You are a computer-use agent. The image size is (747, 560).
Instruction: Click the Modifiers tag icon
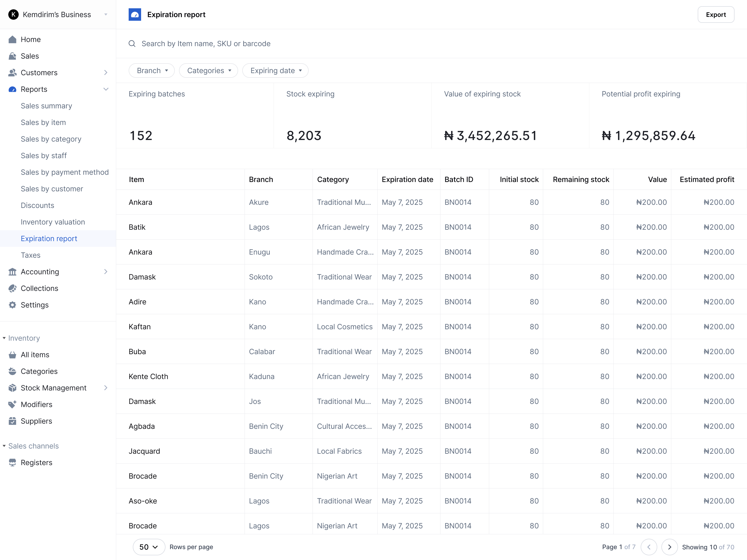click(x=12, y=404)
